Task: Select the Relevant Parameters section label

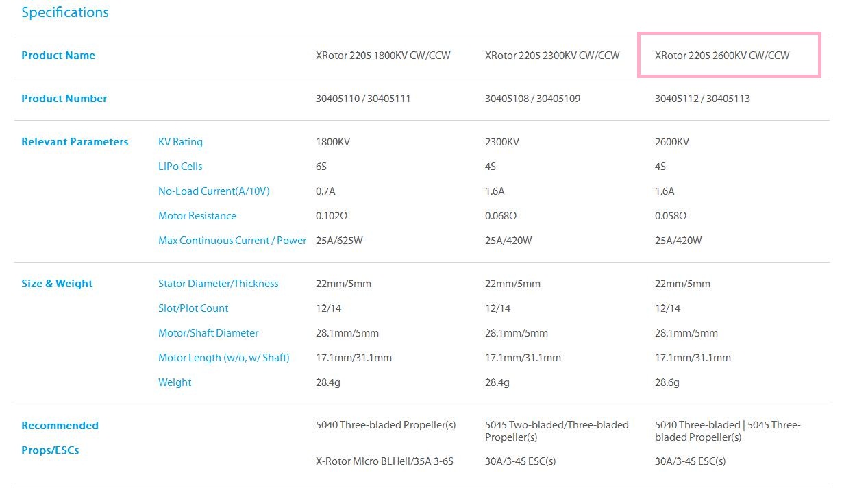Action: tap(75, 142)
